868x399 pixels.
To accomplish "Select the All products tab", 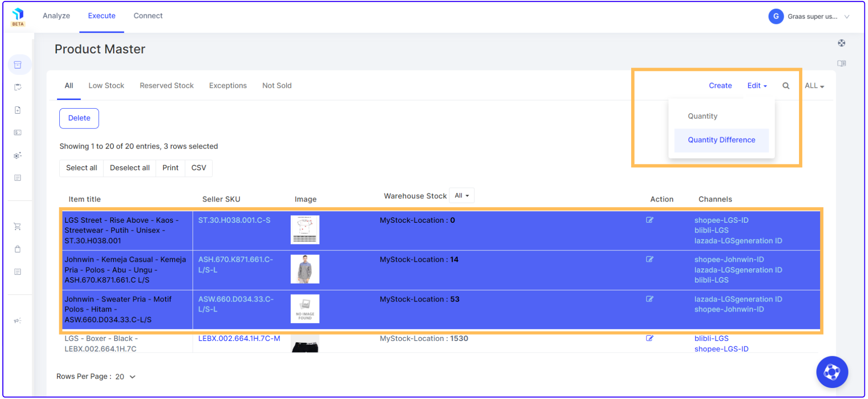I will point(69,86).
